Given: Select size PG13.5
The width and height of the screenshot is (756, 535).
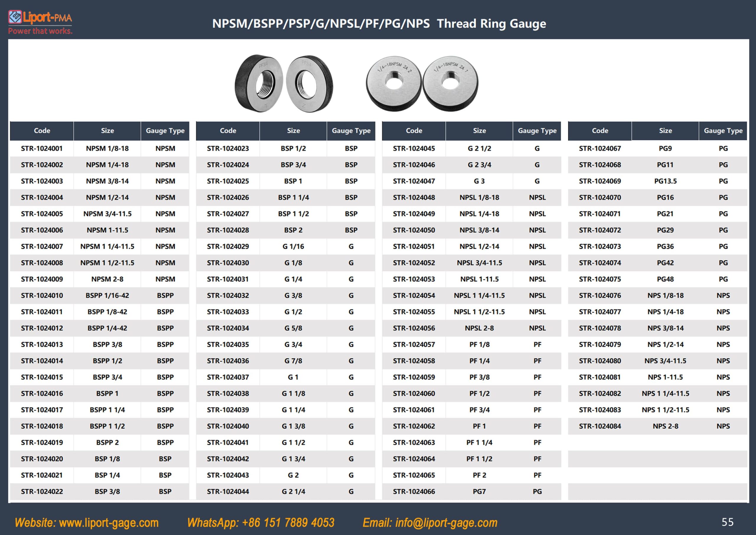Looking at the screenshot, I should [665, 181].
